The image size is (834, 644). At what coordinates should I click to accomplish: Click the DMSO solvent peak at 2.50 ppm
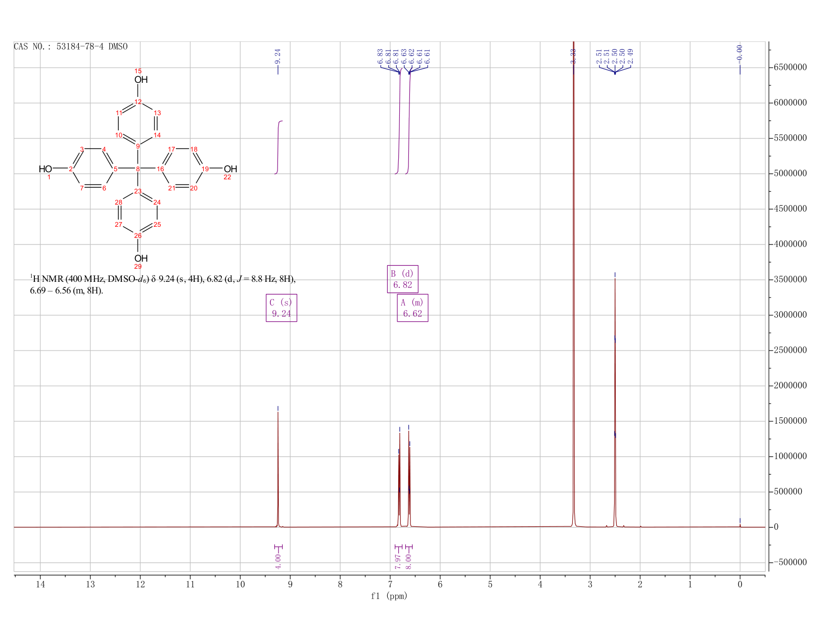pyautogui.click(x=615, y=402)
